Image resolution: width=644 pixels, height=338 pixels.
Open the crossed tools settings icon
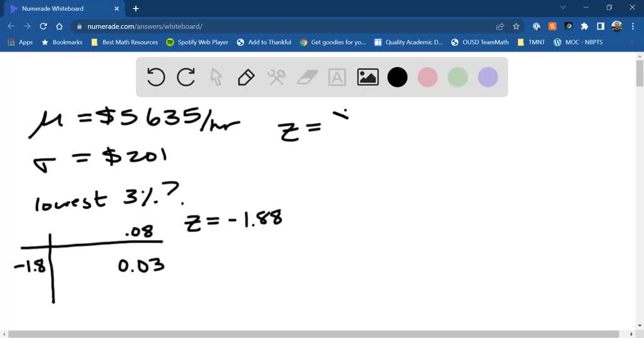[x=277, y=77]
